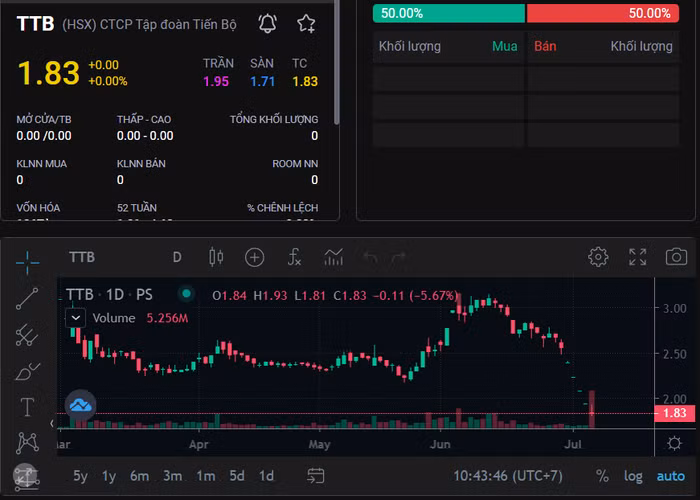Open the fx indicators menu
The image size is (700, 500).
click(x=294, y=257)
